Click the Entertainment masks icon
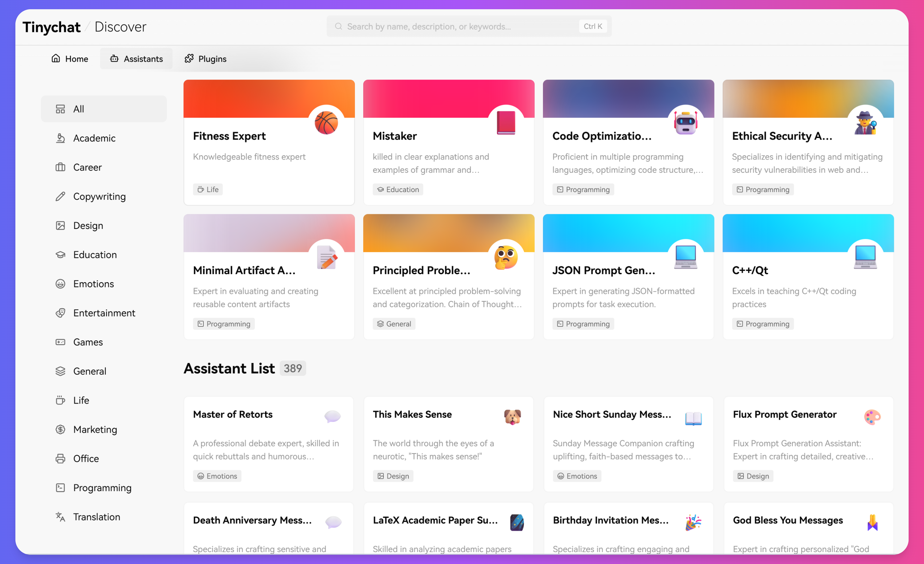The width and height of the screenshot is (924, 564). [60, 313]
